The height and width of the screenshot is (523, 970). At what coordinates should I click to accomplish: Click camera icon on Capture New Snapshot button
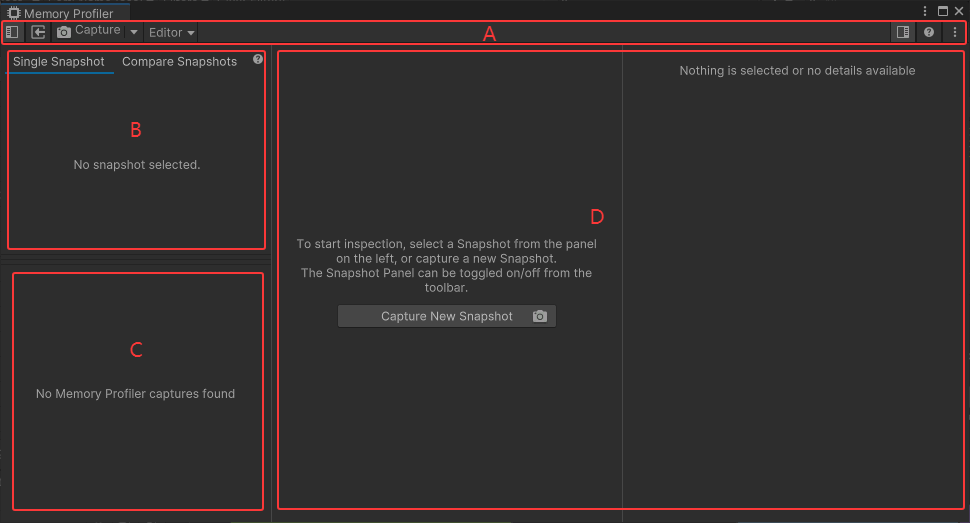click(540, 316)
